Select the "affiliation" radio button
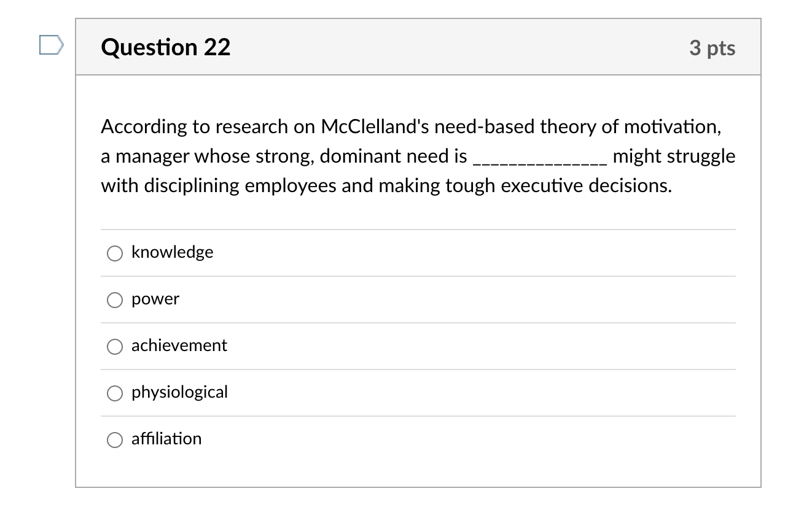The width and height of the screenshot is (812, 518). tap(114, 439)
